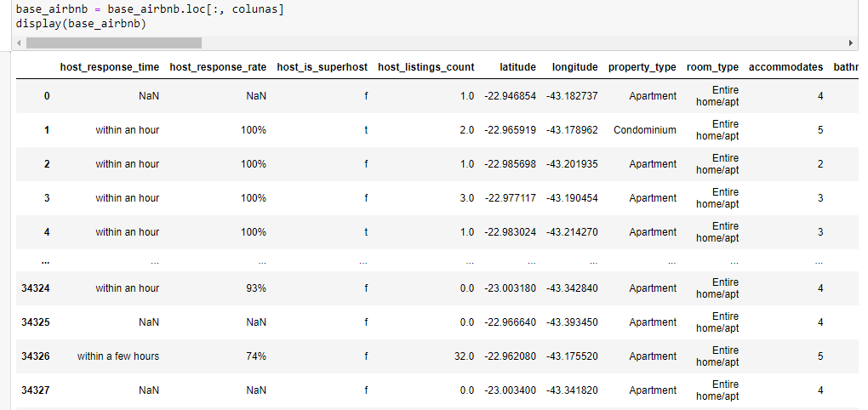
Task: Click the horizontal scrollbar left arrow
Action: [20, 43]
